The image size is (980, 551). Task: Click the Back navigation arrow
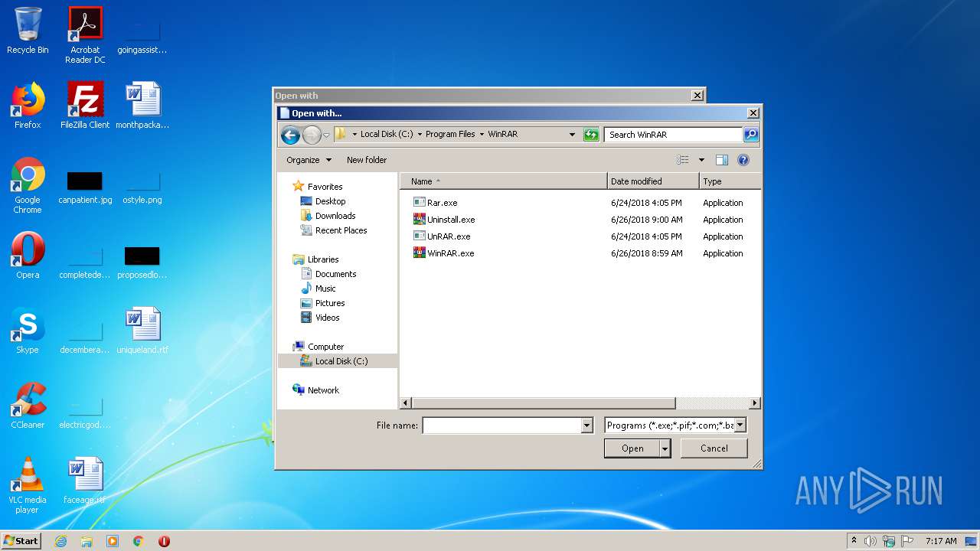click(x=290, y=135)
